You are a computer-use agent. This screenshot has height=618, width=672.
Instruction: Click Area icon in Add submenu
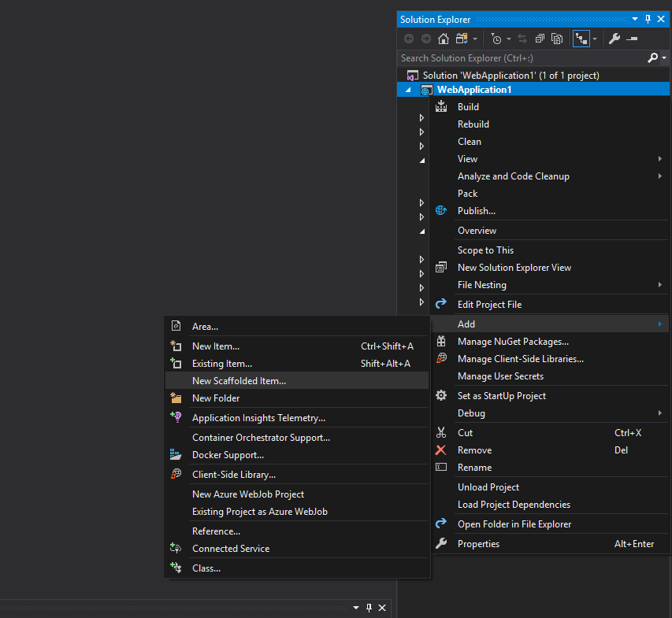coord(176,326)
